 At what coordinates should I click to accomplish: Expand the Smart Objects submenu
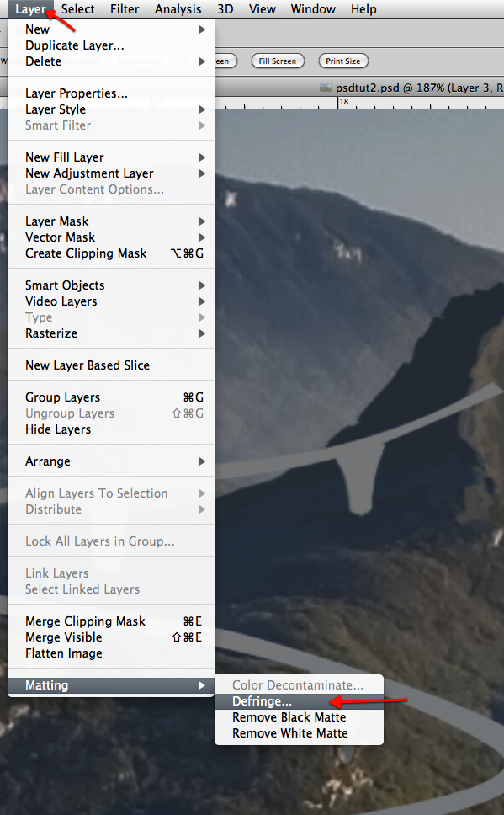point(111,285)
